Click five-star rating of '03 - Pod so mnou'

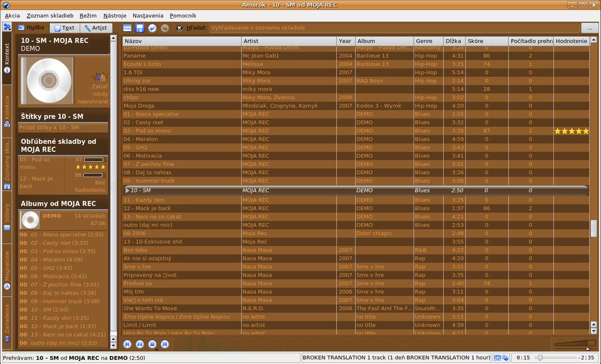[571, 131]
